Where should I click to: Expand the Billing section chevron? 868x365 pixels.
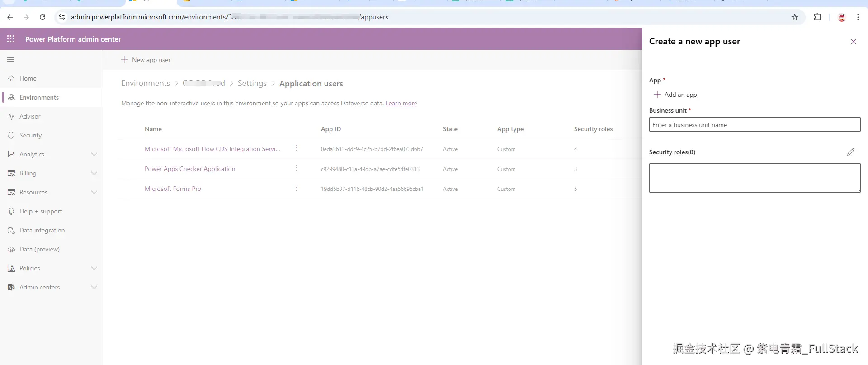(x=94, y=173)
